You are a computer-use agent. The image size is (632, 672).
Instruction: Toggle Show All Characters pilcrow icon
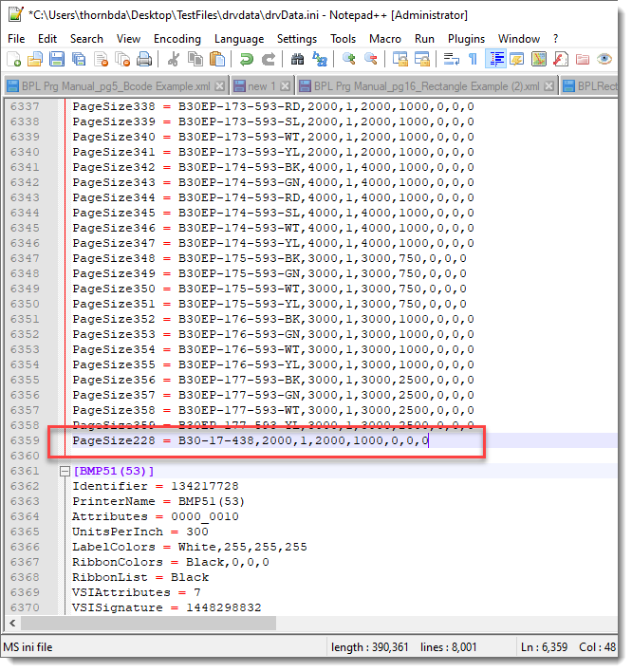pyautogui.click(x=473, y=59)
